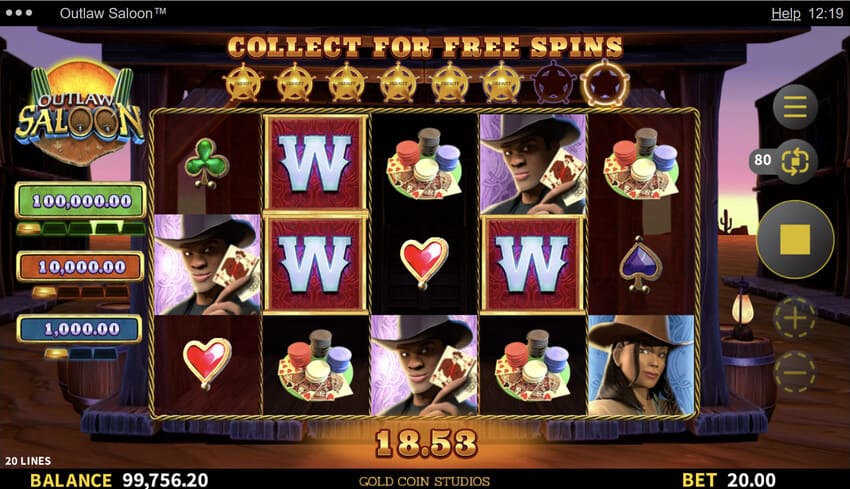Click the green club symbol on reel one

click(207, 163)
